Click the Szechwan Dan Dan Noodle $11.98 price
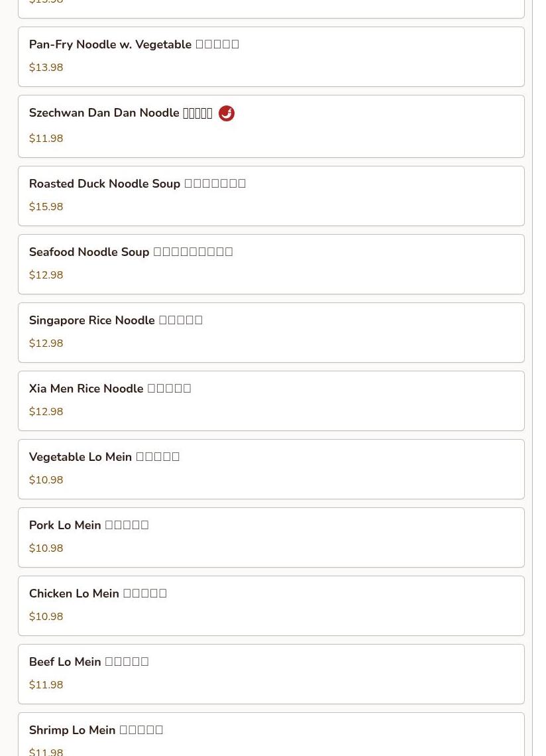Viewport: 546px width, 756px height. (46, 139)
